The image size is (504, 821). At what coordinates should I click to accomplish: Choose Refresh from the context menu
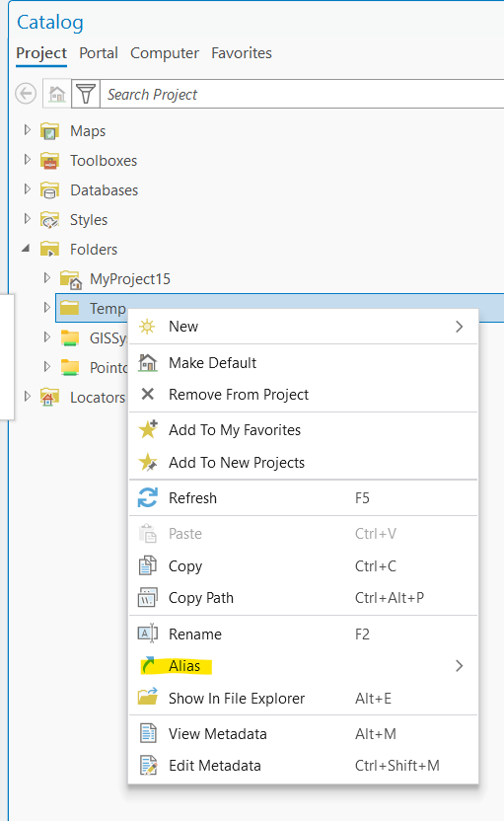304,498
